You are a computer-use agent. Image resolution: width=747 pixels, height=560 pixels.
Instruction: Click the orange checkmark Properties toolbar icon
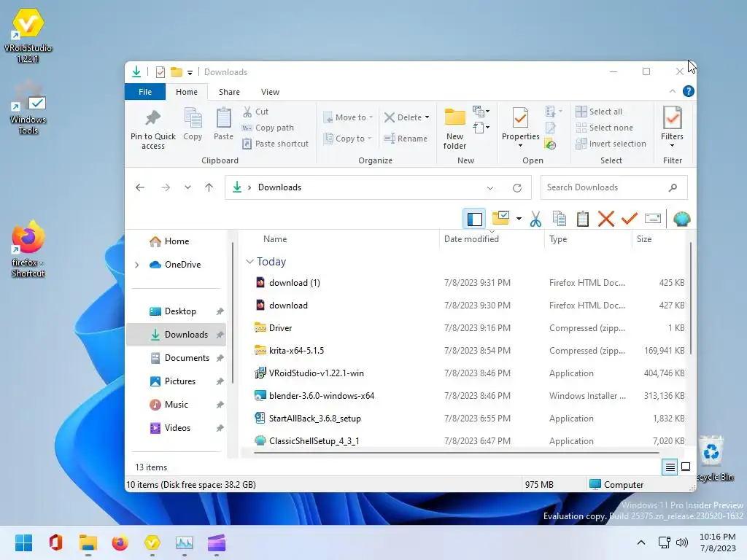click(630, 219)
